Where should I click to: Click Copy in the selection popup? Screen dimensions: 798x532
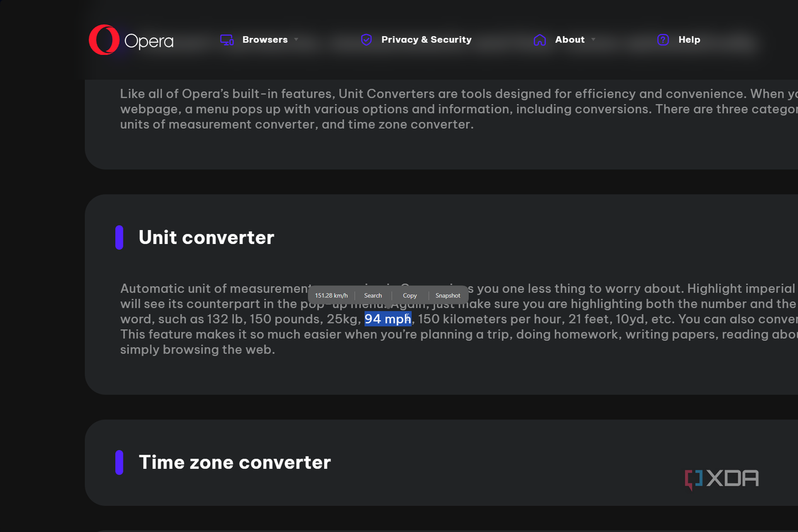pyautogui.click(x=410, y=296)
